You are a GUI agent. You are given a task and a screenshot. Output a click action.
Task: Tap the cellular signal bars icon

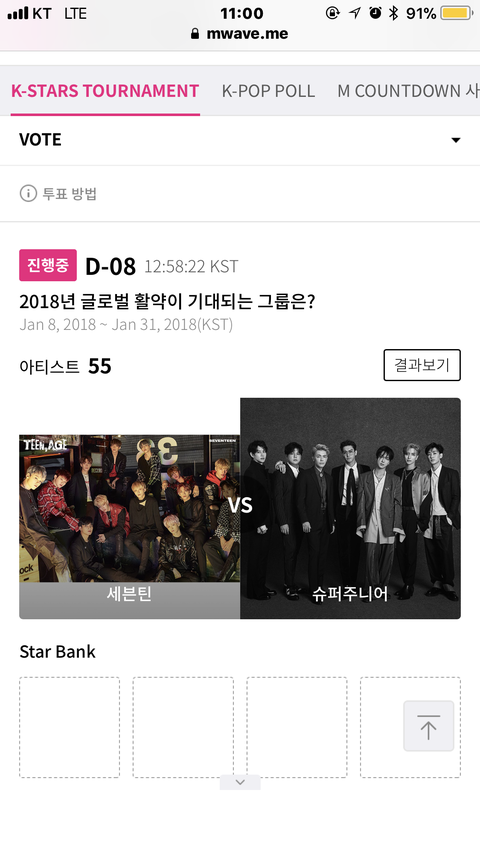pyautogui.click(x=17, y=13)
